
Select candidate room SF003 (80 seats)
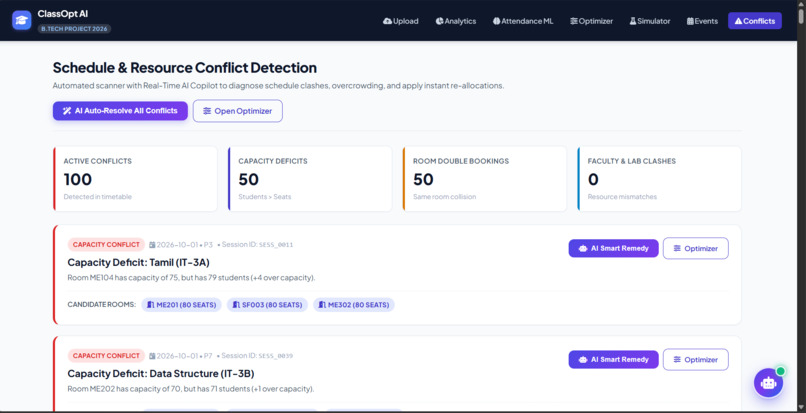267,304
